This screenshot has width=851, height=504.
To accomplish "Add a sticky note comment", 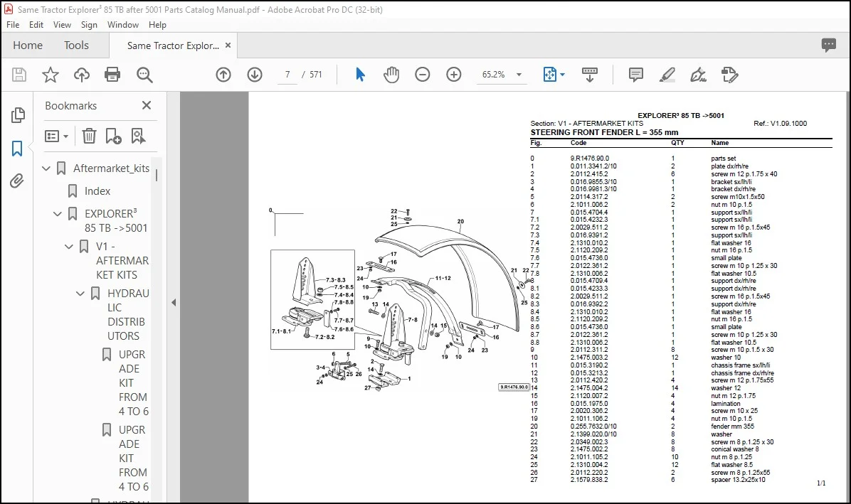I will [635, 75].
